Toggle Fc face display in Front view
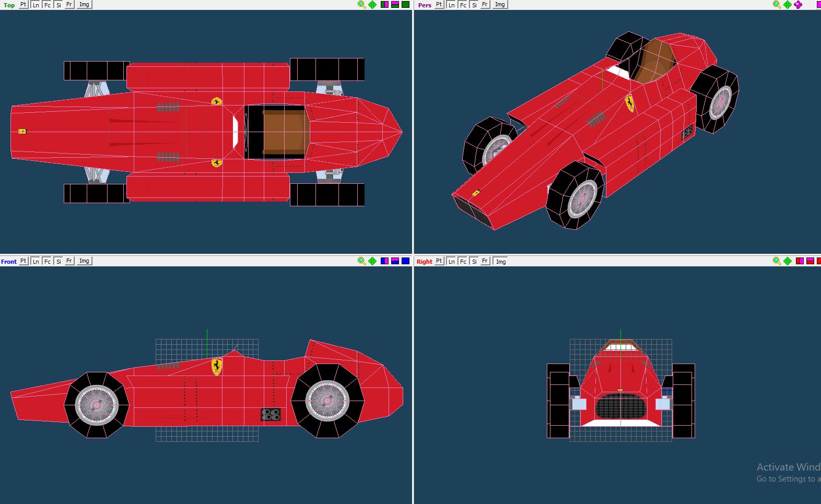 click(x=47, y=261)
